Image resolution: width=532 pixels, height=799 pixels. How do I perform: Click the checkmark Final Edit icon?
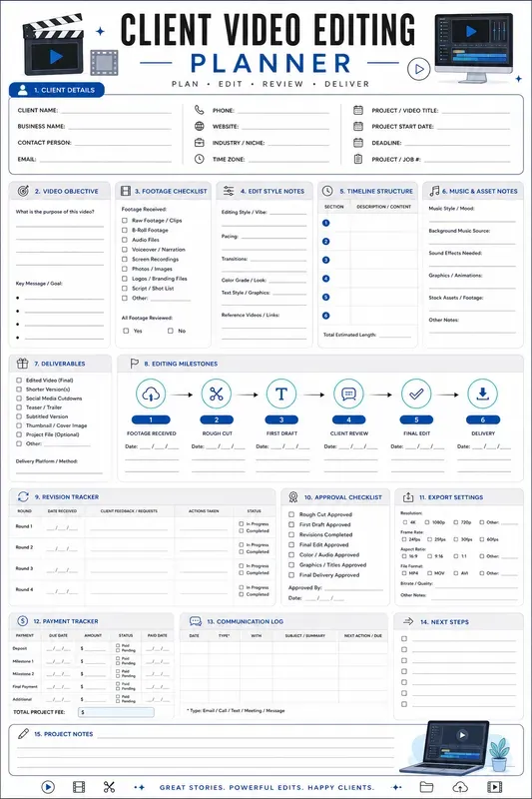click(416, 394)
